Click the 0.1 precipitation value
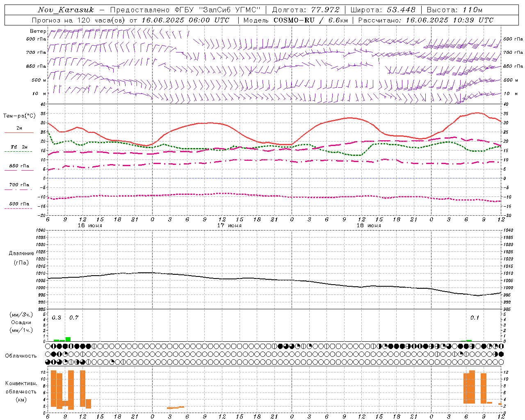Viewport: 525px width, 420px height. pos(475,317)
